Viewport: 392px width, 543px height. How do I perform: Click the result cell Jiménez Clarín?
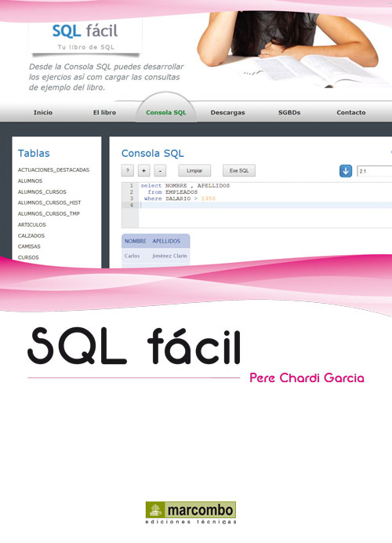(169, 256)
